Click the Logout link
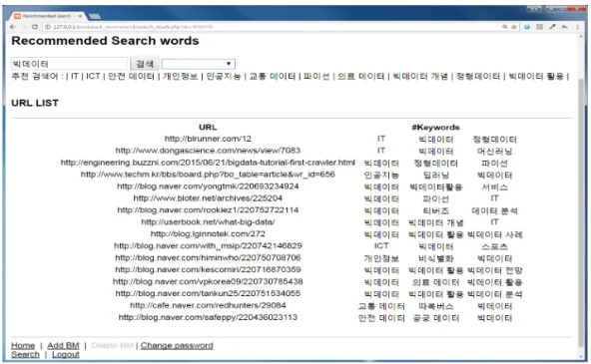Screen dimensions: 591x364 click(66, 354)
